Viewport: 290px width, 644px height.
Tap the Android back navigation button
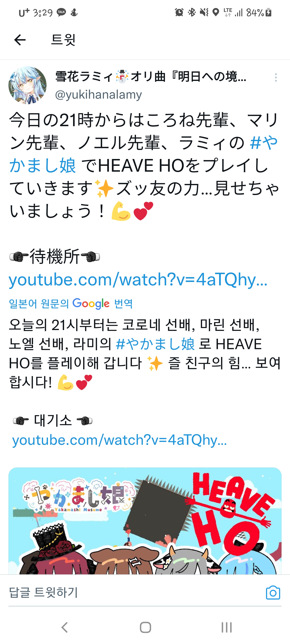65,627
